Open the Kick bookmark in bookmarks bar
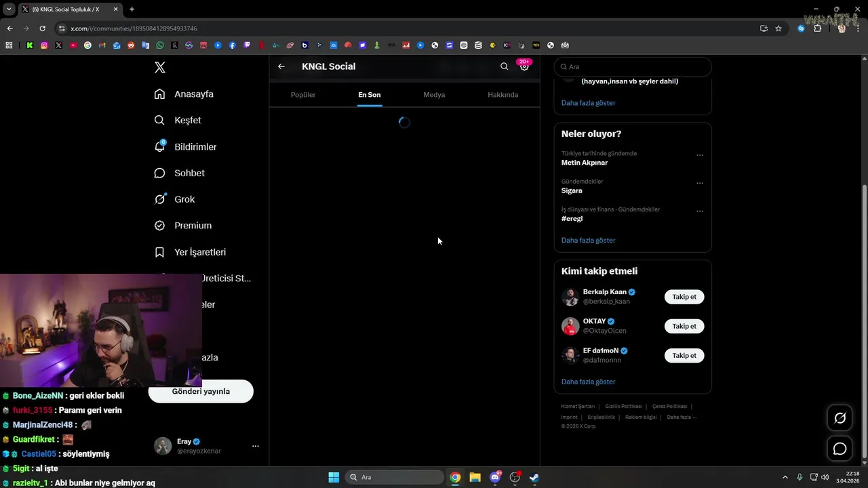 30,45
